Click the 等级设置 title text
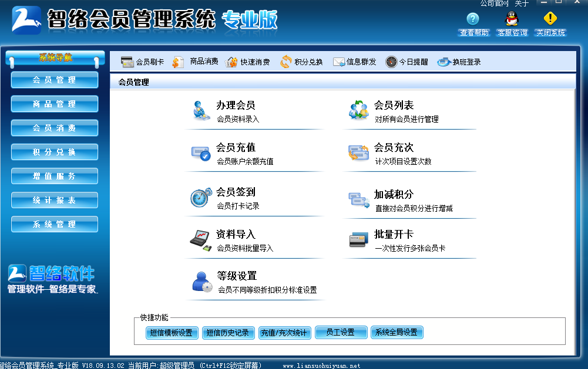 coord(237,276)
